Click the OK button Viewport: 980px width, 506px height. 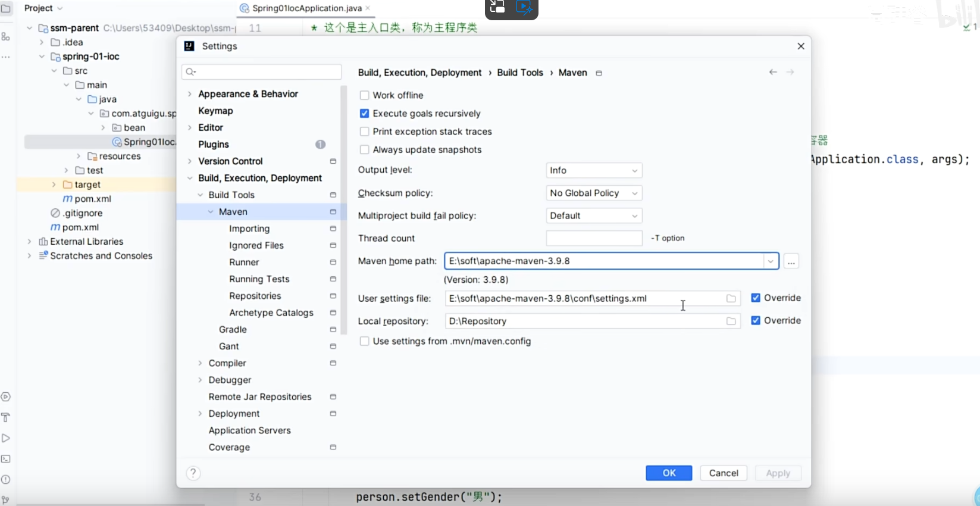click(x=669, y=473)
